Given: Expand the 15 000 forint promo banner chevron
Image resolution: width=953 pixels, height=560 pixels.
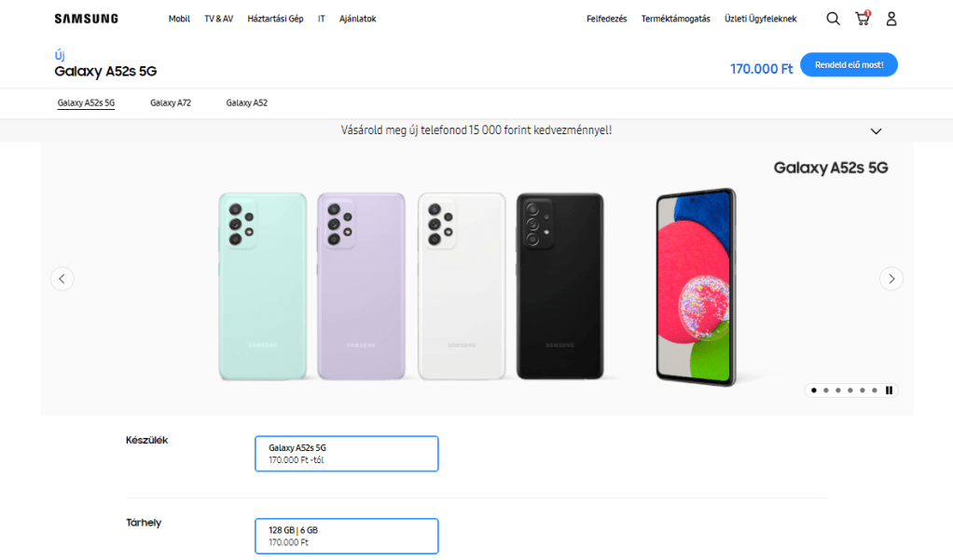Looking at the screenshot, I should point(876,131).
